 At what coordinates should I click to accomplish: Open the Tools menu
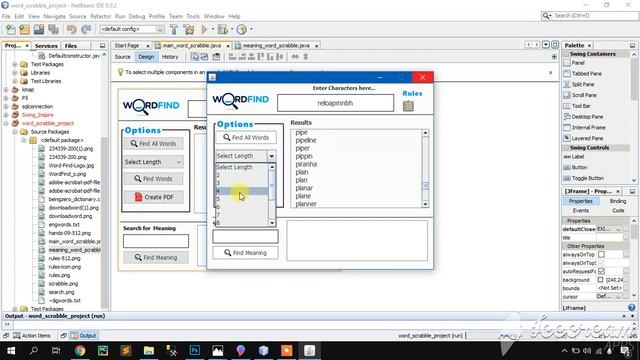point(193,16)
